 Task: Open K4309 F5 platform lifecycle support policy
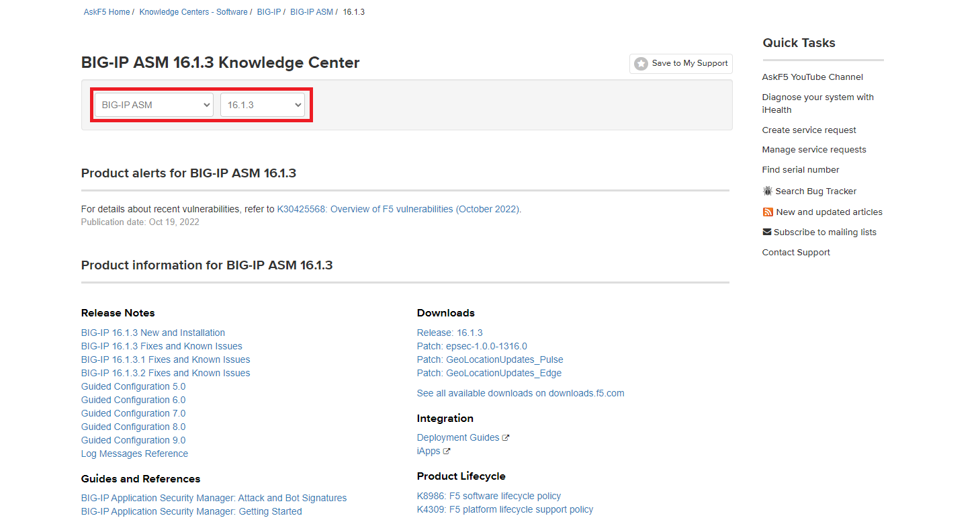pos(505,509)
